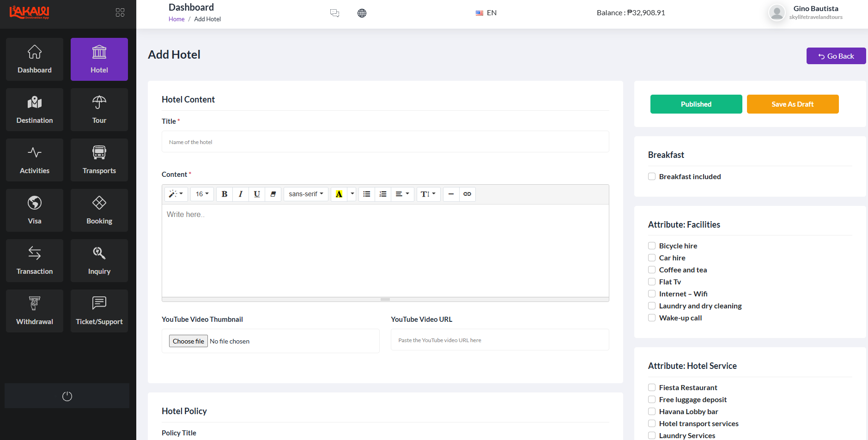Click the grid menu icon beside logo

[x=120, y=12]
